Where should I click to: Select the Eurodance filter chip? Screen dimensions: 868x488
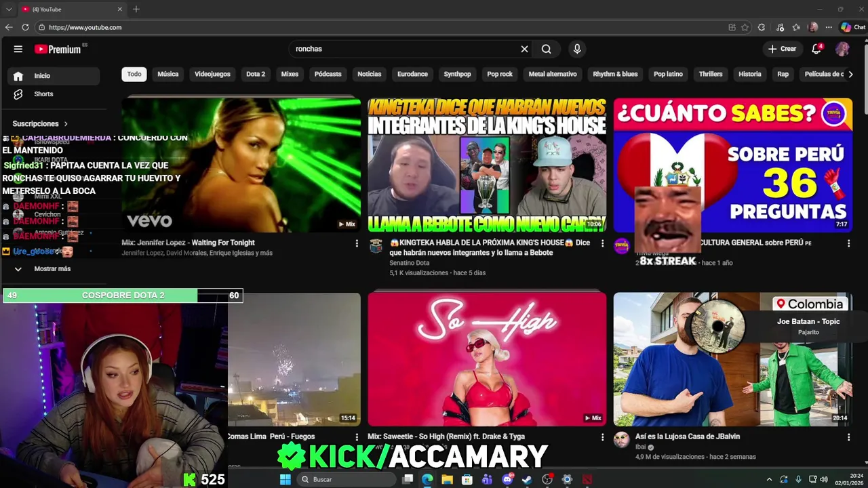coord(412,74)
